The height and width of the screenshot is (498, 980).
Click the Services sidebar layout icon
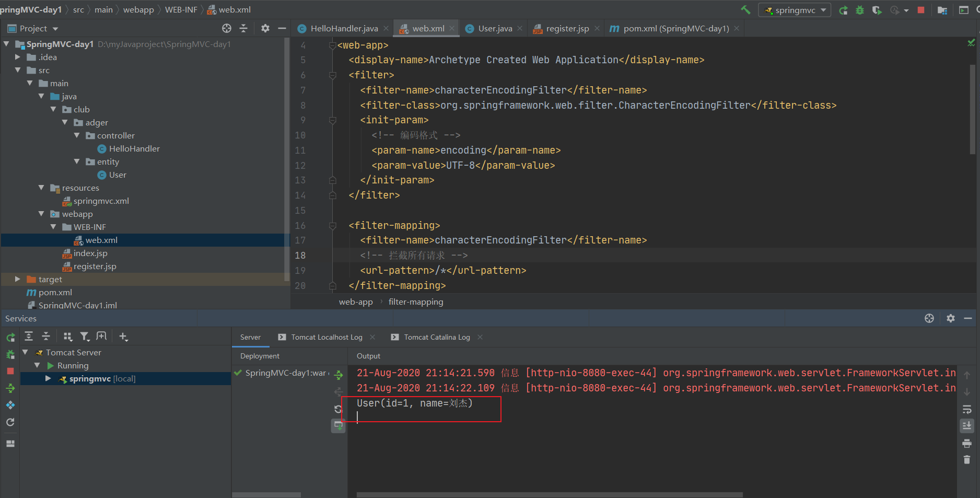(x=10, y=444)
